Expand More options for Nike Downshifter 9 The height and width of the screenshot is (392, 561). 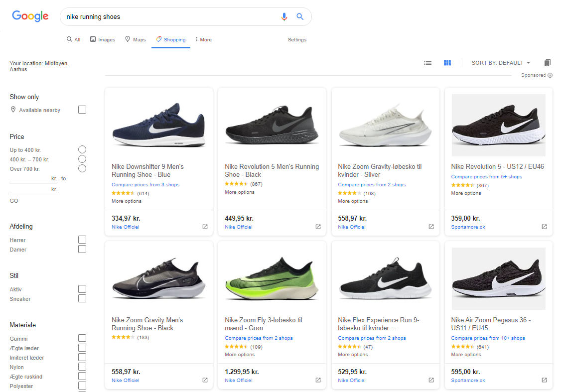(x=127, y=201)
